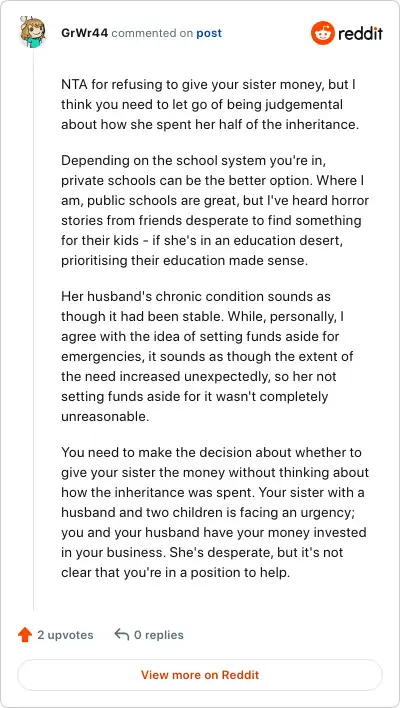The height and width of the screenshot is (708, 400).
Task: Follow the blue "post" link
Action: coord(209,33)
